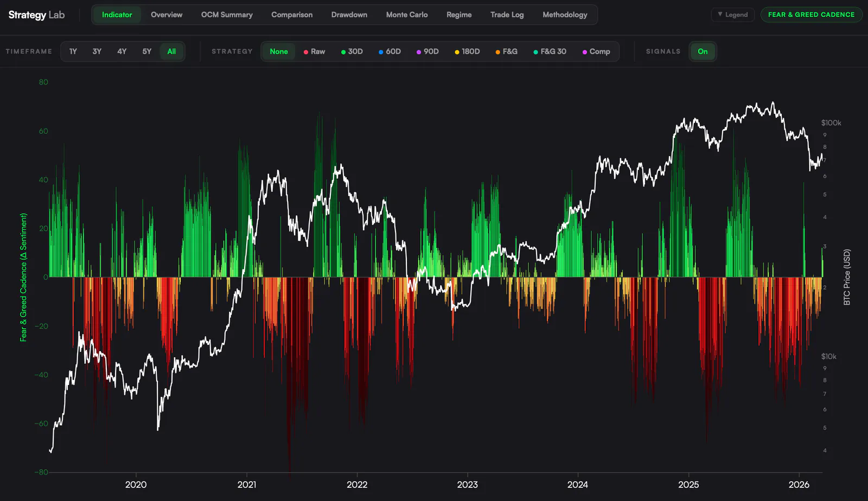Go to the Comparison tab

coord(292,15)
